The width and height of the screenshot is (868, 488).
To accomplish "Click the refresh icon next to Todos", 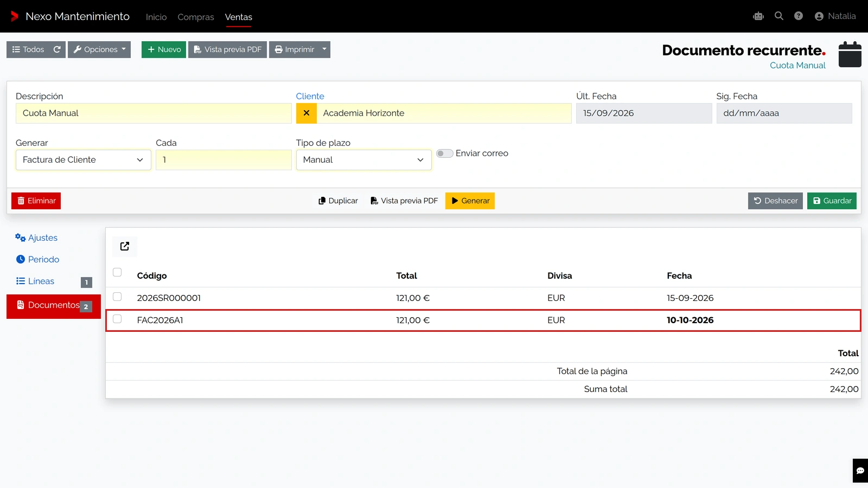I will tap(57, 49).
